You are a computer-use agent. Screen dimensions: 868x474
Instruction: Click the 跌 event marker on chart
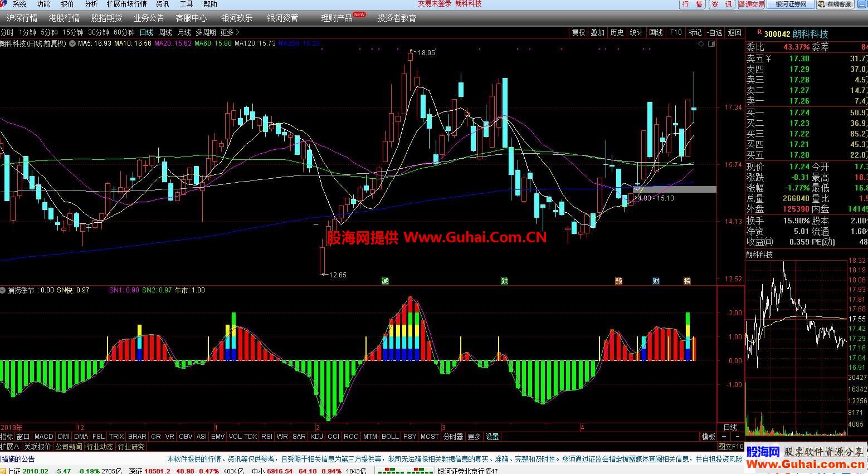505,281
